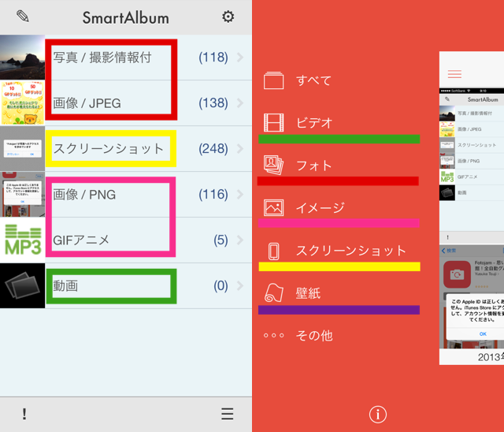Open the 画像 / JPEG album thumbnail
The width and height of the screenshot is (504, 432).
point(23,103)
